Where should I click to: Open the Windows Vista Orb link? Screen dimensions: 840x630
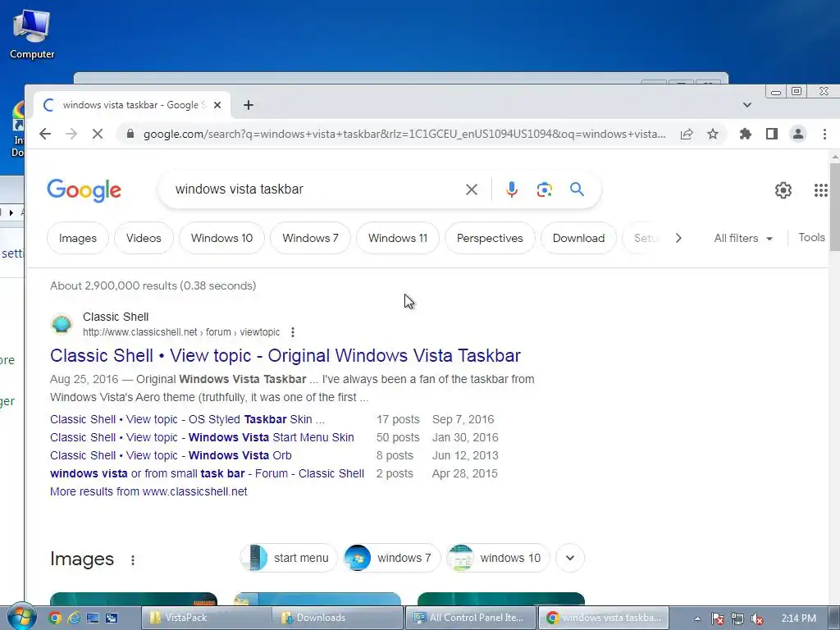pyautogui.click(x=171, y=455)
